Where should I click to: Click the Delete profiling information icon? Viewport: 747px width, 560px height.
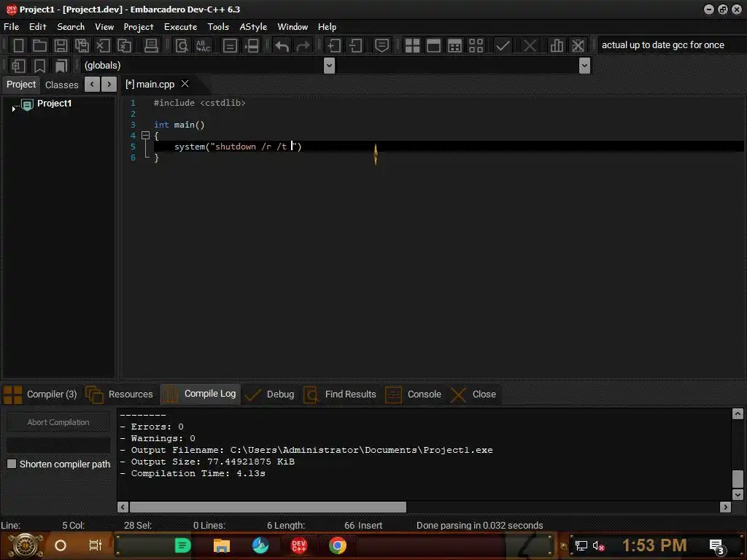578,46
